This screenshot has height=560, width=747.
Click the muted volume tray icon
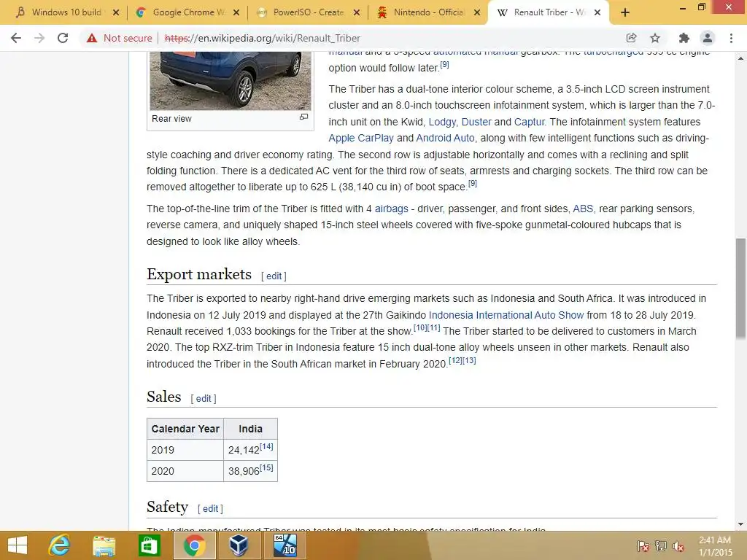tap(678, 545)
